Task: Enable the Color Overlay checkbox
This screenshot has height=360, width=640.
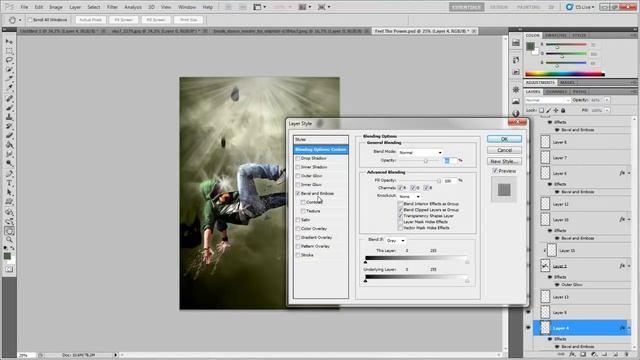Action: pyautogui.click(x=298, y=229)
